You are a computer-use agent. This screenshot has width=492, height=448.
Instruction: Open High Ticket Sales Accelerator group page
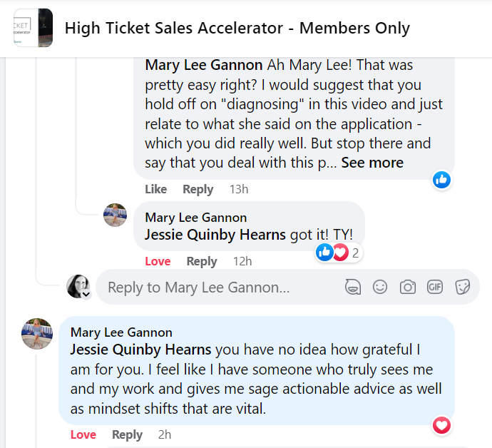237,29
